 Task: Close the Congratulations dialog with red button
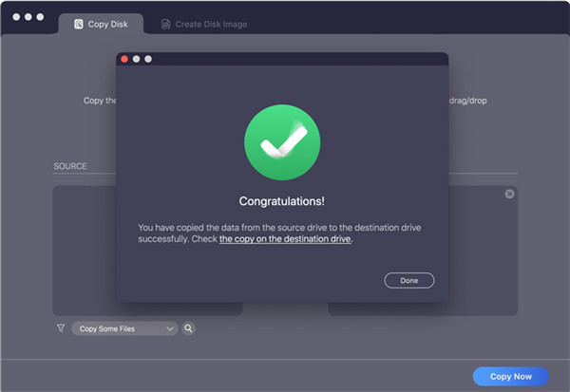(x=124, y=59)
